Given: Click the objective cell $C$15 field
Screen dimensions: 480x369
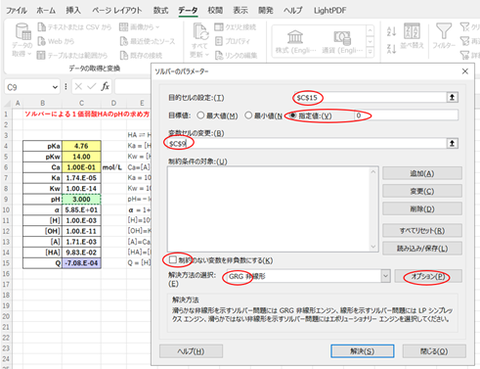Looking at the screenshot, I should (370, 97).
